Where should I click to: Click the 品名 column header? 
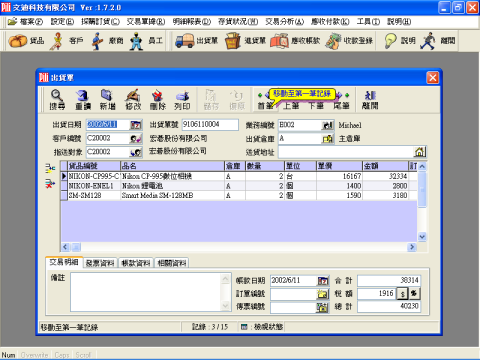(x=172, y=166)
